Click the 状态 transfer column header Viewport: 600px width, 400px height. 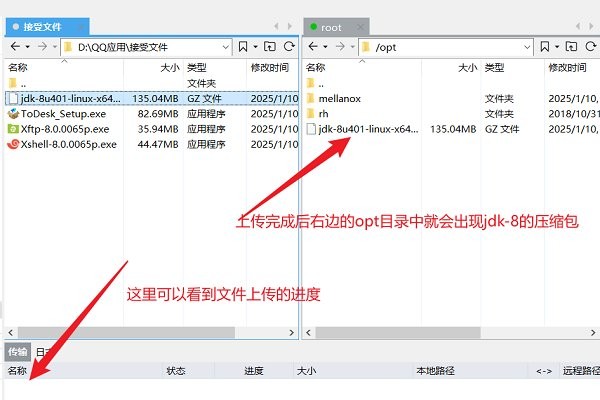(188, 371)
